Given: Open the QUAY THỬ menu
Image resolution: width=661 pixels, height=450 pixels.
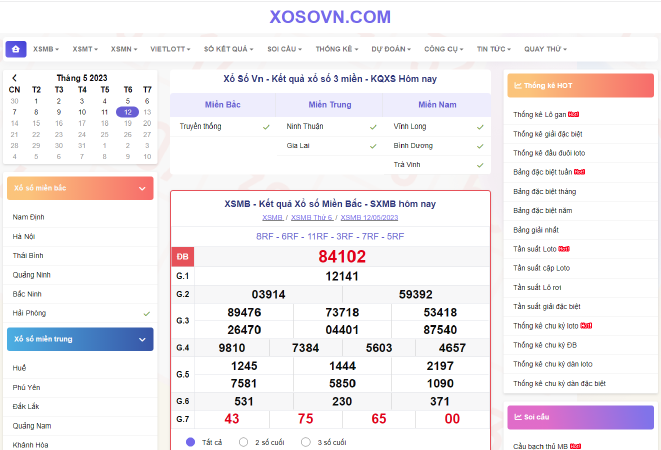Looking at the screenshot, I should (x=545, y=49).
